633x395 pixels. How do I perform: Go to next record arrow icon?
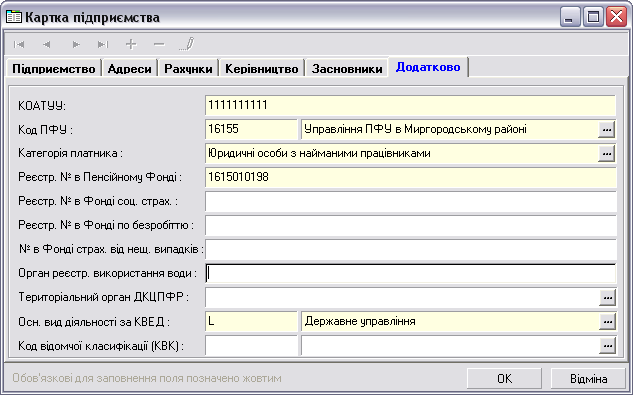point(75,44)
